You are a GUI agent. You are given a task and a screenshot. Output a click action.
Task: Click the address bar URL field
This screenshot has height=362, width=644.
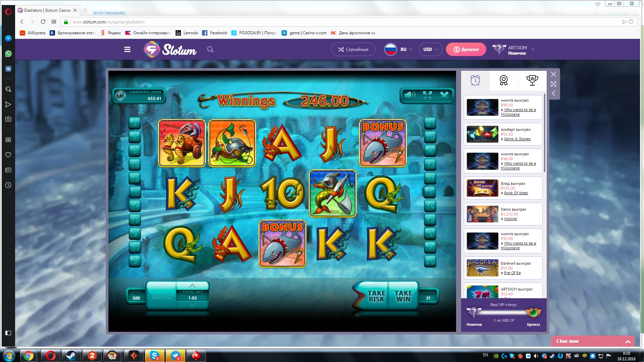(342, 22)
